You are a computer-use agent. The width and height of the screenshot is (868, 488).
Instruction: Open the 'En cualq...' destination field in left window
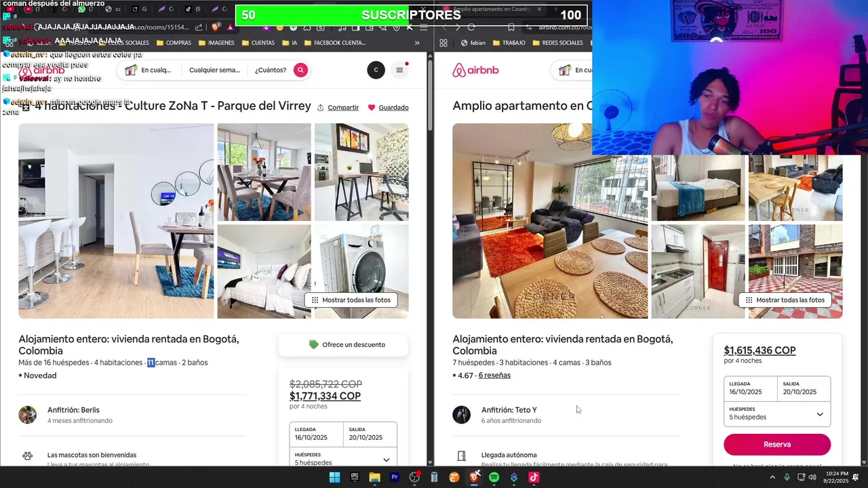(x=148, y=70)
